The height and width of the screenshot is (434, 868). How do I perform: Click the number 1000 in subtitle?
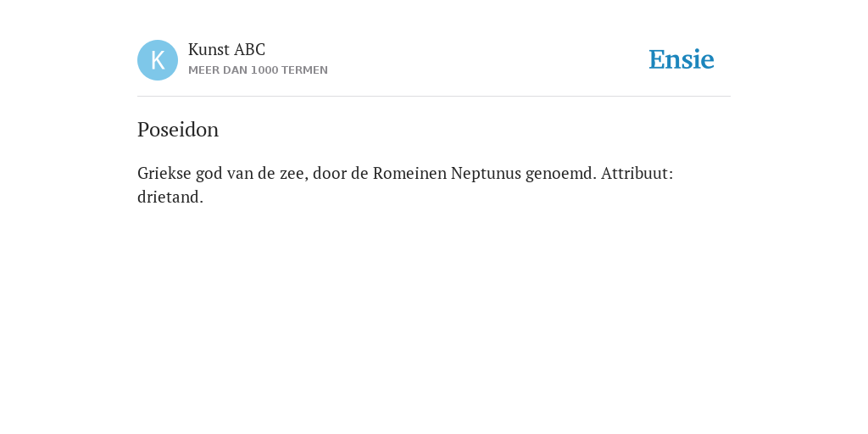(264, 70)
